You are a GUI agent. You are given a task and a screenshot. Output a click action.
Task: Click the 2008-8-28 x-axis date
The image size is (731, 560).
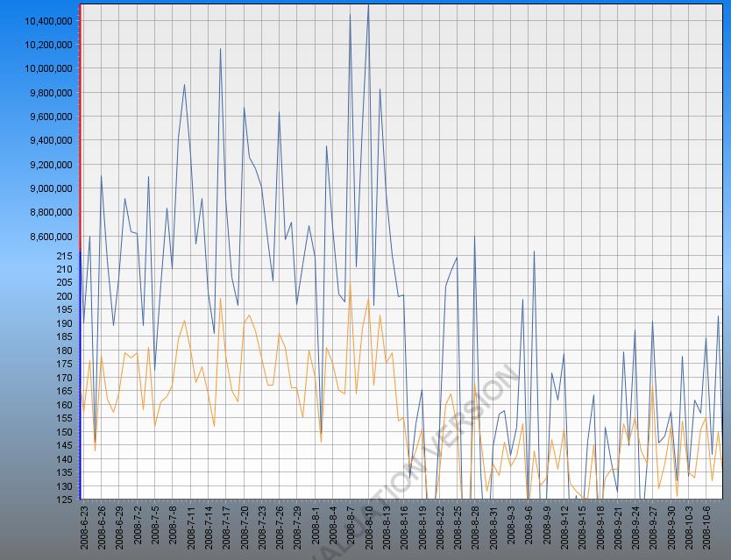click(476, 526)
